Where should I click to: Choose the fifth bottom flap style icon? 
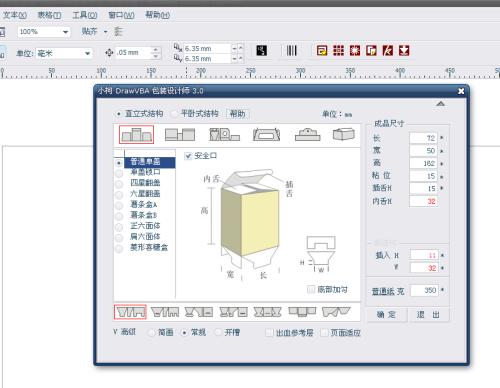click(x=268, y=312)
